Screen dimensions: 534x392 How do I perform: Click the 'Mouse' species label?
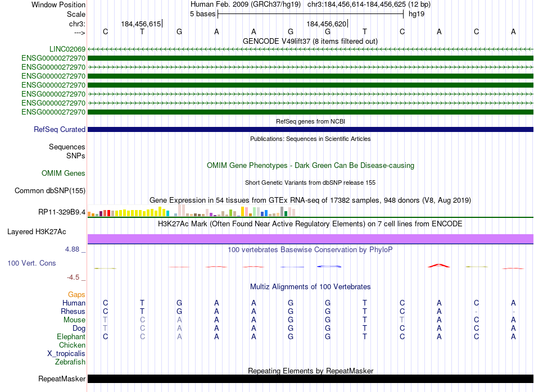74,320
